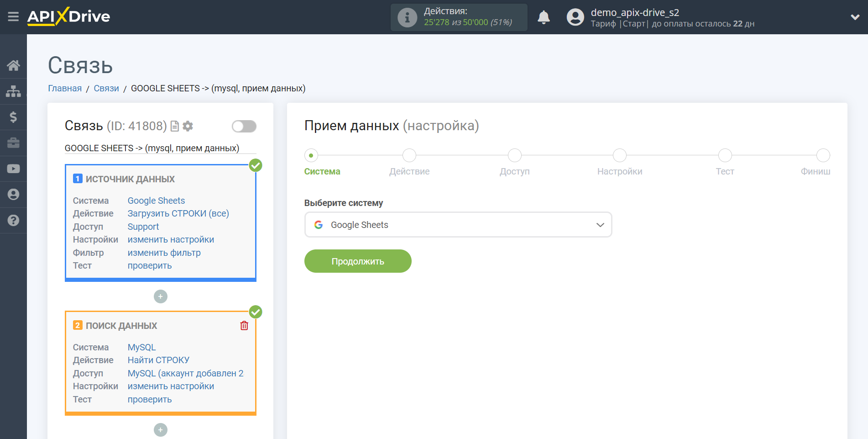Click the ApiX-Drive logo
The width and height of the screenshot is (868, 439).
[68, 16]
